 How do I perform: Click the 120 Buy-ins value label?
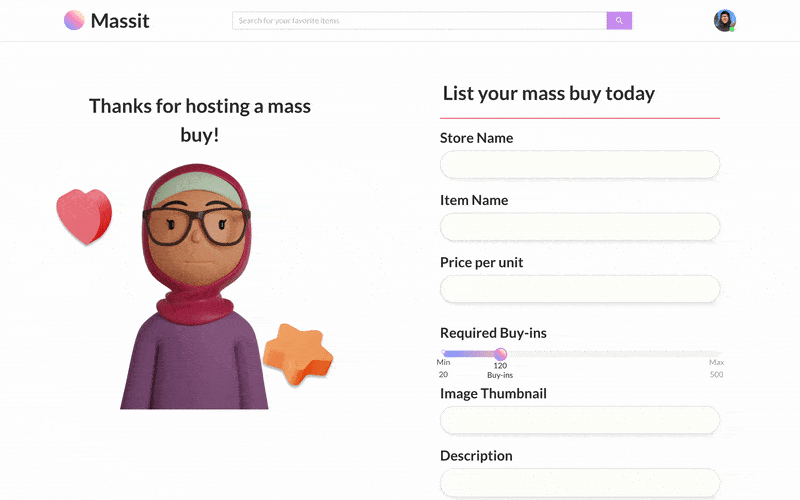pyautogui.click(x=500, y=370)
